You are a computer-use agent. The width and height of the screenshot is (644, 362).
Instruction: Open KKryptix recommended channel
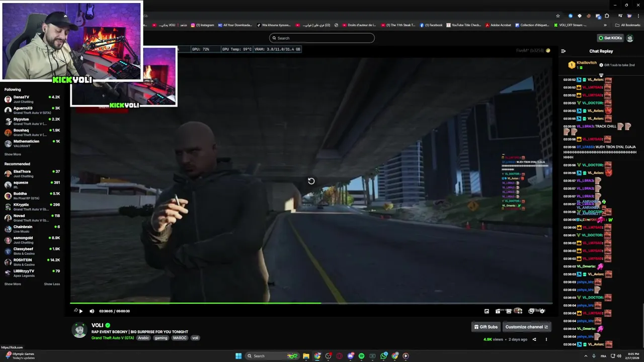32,207
